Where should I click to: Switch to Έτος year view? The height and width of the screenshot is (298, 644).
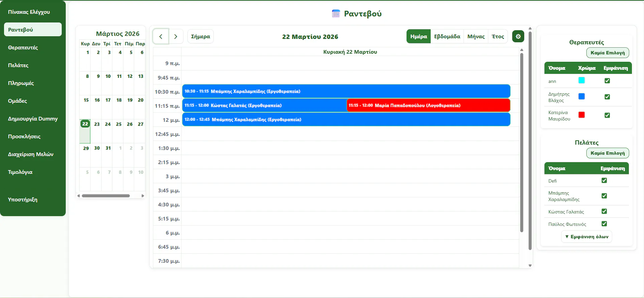pyautogui.click(x=498, y=36)
